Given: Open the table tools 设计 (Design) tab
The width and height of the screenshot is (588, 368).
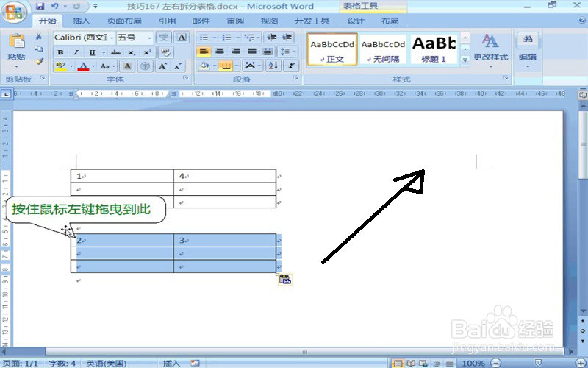Looking at the screenshot, I should [356, 21].
